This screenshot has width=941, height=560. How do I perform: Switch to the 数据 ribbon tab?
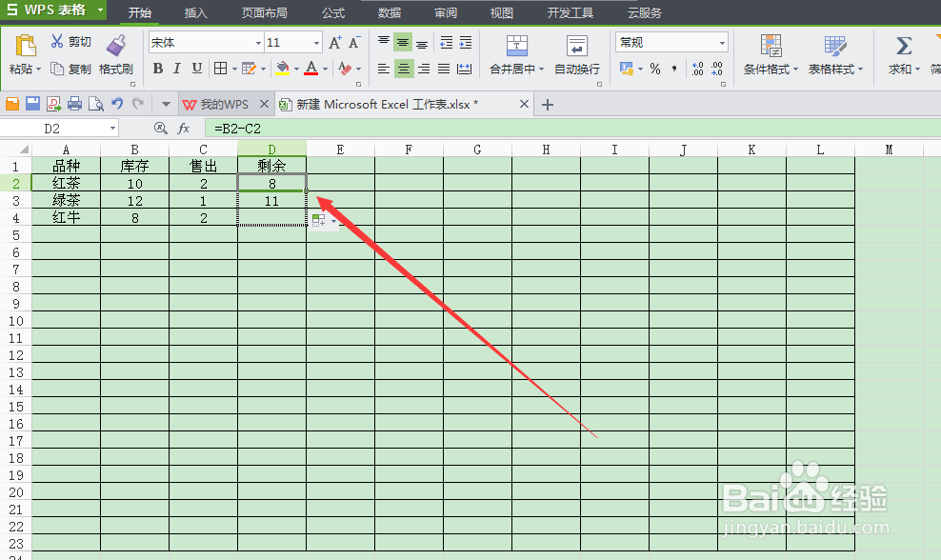click(x=390, y=12)
